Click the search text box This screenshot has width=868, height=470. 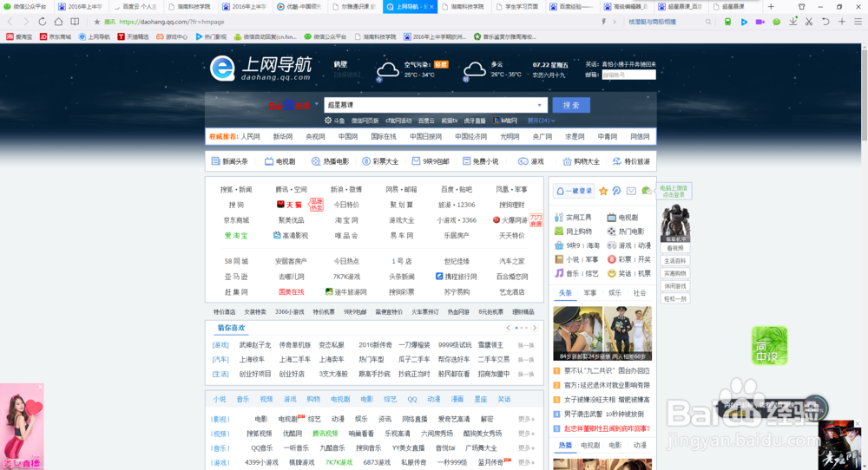431,105
